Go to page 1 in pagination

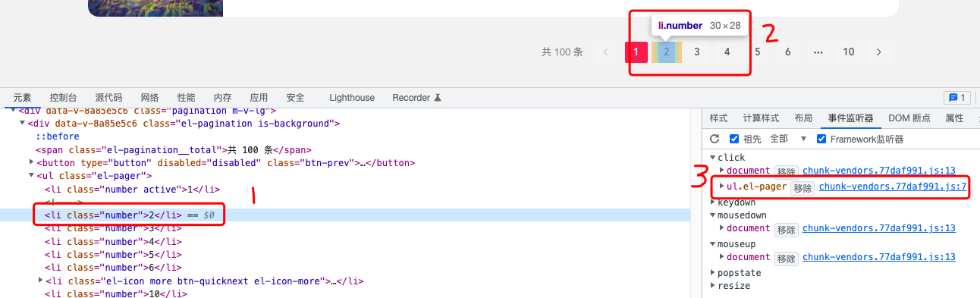coord(636,52)
